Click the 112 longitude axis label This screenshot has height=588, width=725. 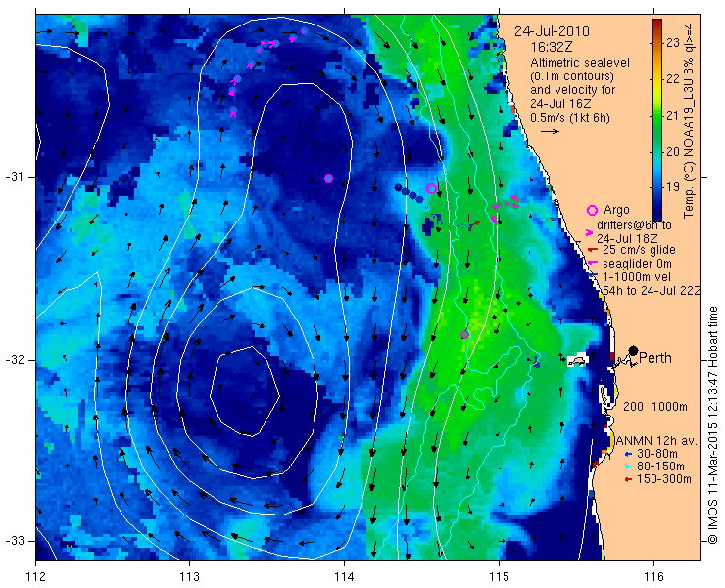[35, 577]
